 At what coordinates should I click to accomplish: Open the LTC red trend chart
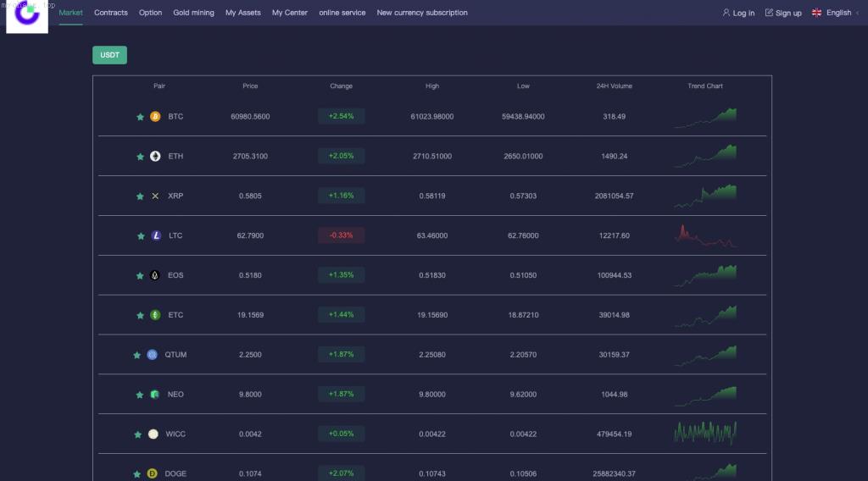(705, 236)
